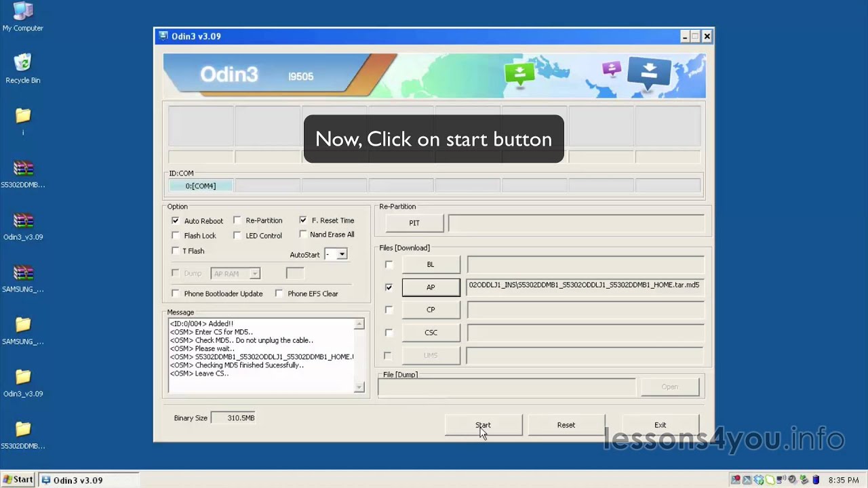Enable the Nand Erase All checkbox
Image resolution: width=868 pixels, height=488 pixels.
(303, 235)
